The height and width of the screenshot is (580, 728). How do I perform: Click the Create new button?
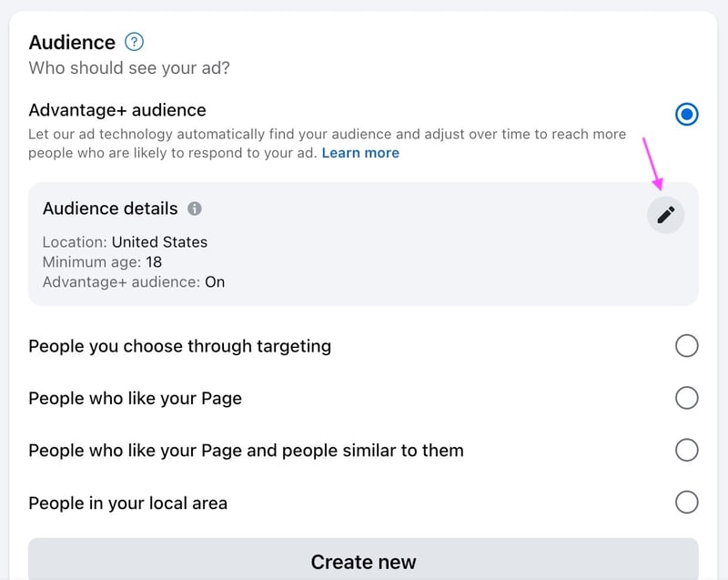point(363,561)
